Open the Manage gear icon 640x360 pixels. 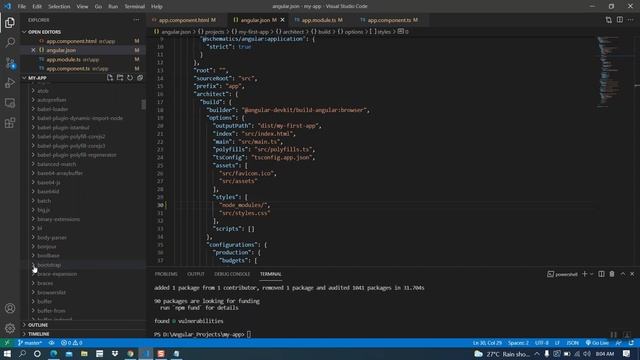pos(10,328)
